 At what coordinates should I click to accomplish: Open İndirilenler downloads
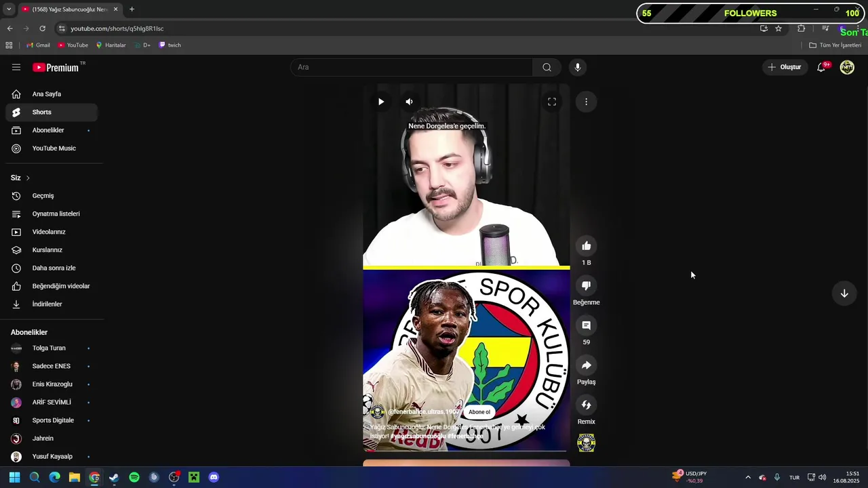pos(52,304)
